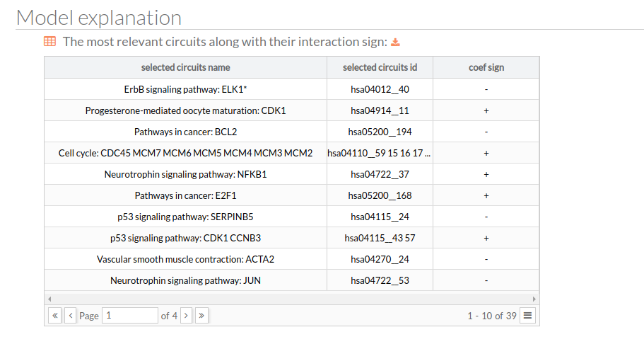
Task: Click the hsa04110__59 15 16 17 truncated cell
Action: (x=380, y=154)
